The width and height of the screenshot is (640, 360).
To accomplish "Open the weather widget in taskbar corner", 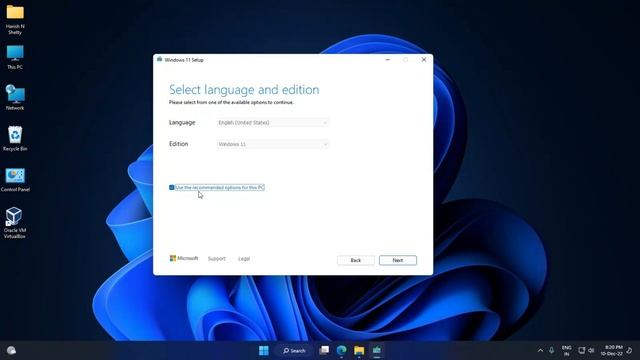I will click(11, 351).
